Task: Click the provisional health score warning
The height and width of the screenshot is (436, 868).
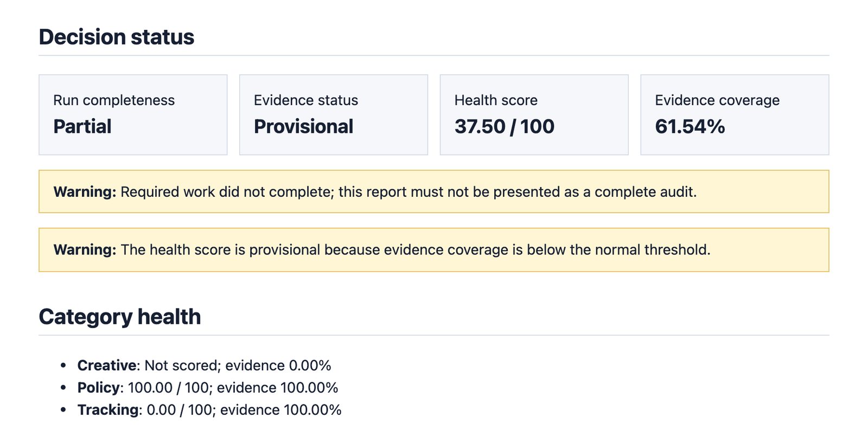Action: pyautogui.click(x=434, y=249)
